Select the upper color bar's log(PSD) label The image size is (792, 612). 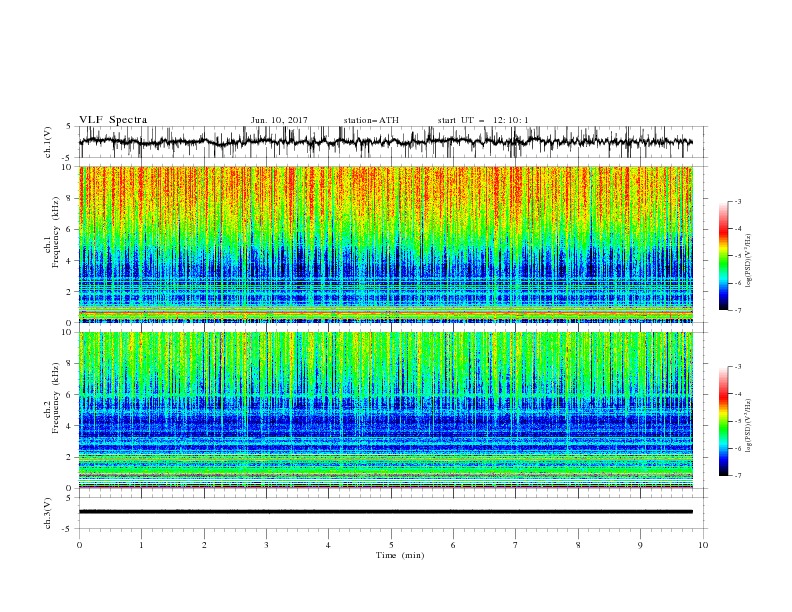[x=749, y=261]
